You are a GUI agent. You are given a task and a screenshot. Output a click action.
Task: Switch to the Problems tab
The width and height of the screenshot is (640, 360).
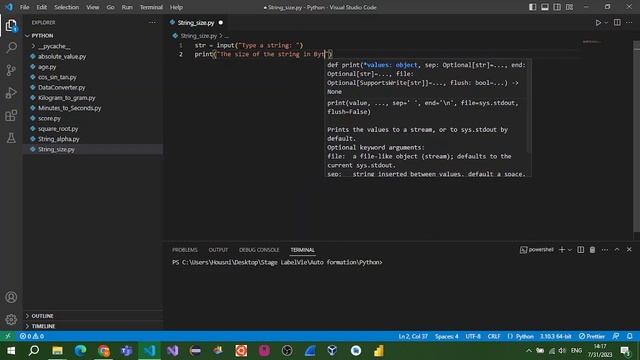click(184, 250)
